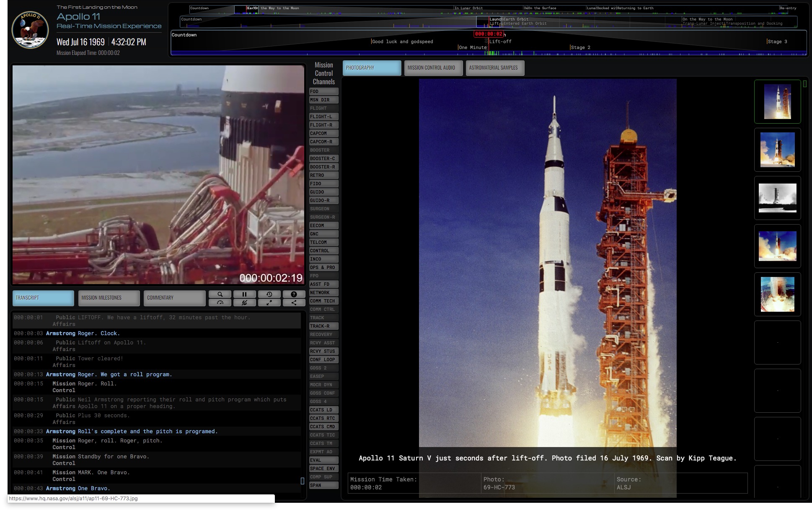Select the ASST FD channel
Viewport: 812px width, 512px height.
click(323, 284)
